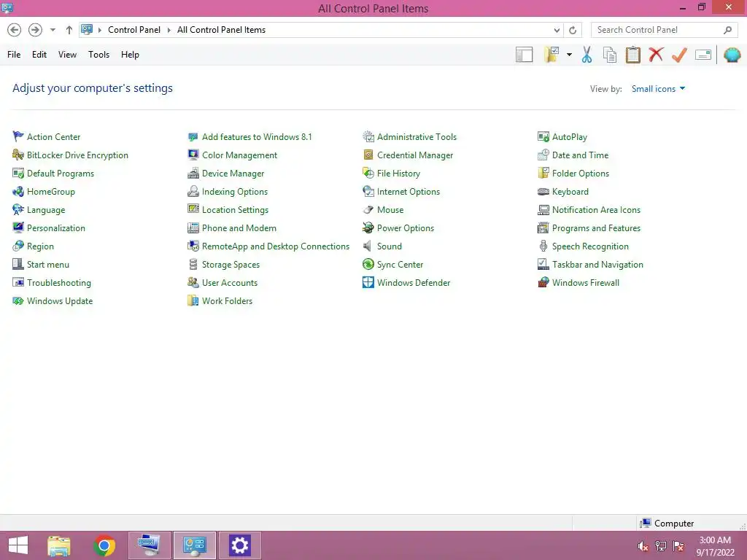Open Administrative Tools link

pyautogui.click(x=417, y=136)
